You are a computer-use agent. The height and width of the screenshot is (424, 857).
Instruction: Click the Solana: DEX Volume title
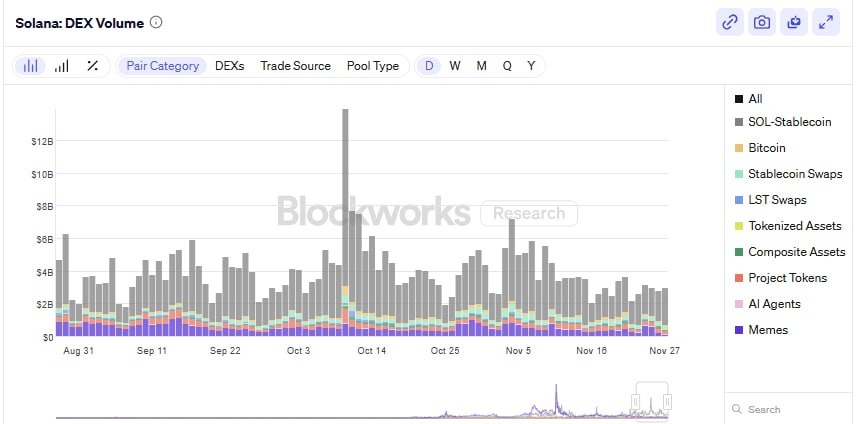pos(80,23)
